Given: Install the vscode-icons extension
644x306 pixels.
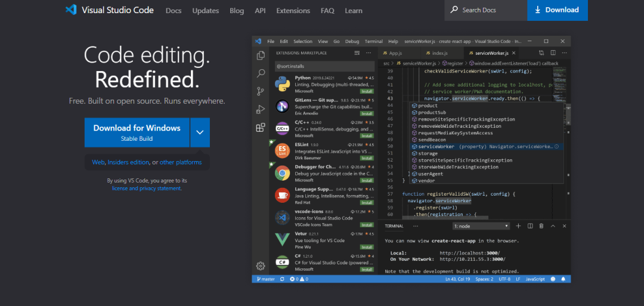Looking at the screenshot, I should click(366, 225).
